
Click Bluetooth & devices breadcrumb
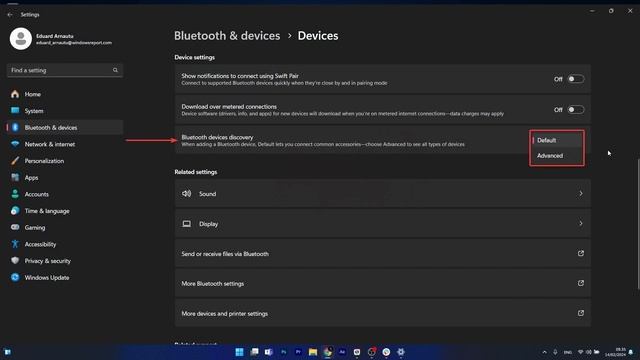pos(227,36)
